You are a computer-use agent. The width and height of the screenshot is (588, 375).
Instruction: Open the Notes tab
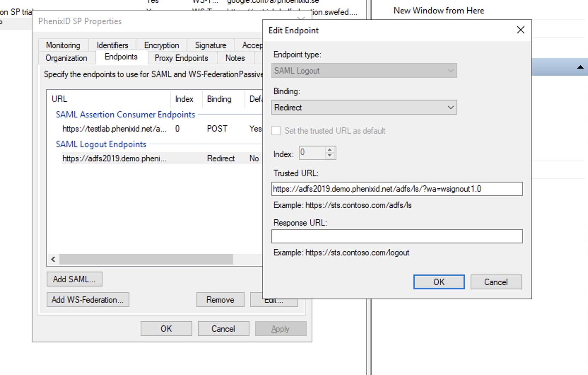235,58
